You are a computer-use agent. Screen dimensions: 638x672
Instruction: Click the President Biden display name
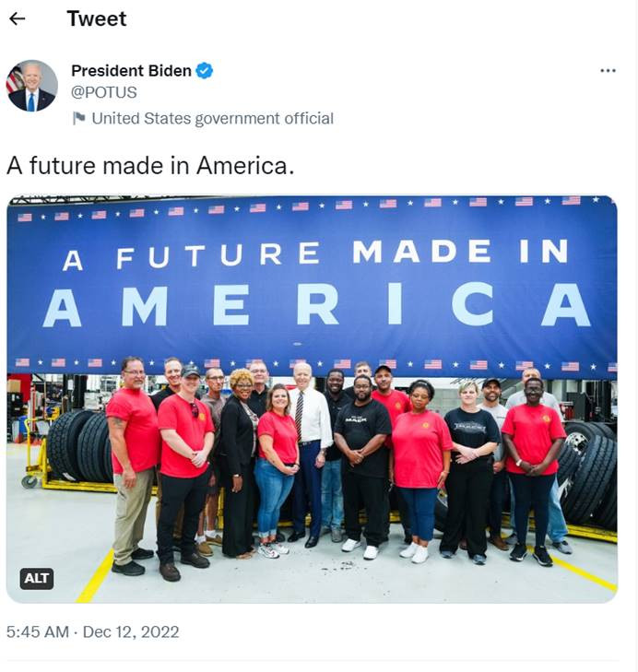[131, 71]
